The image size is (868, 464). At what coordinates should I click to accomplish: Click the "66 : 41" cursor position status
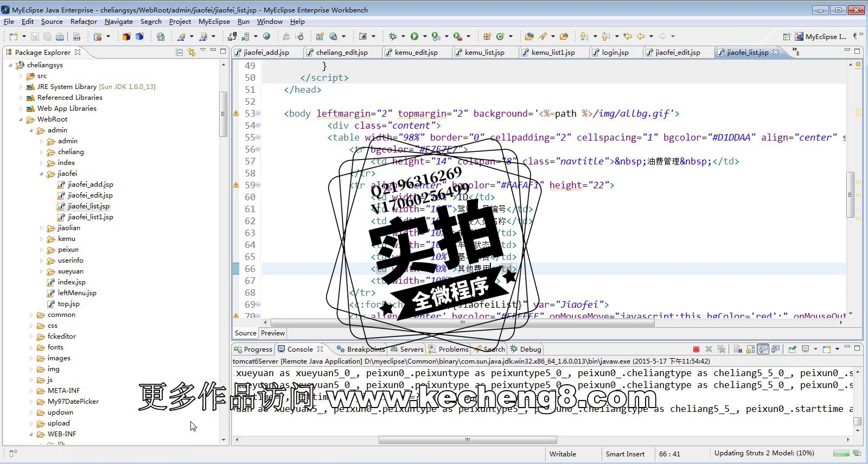[x=669, y=454]
